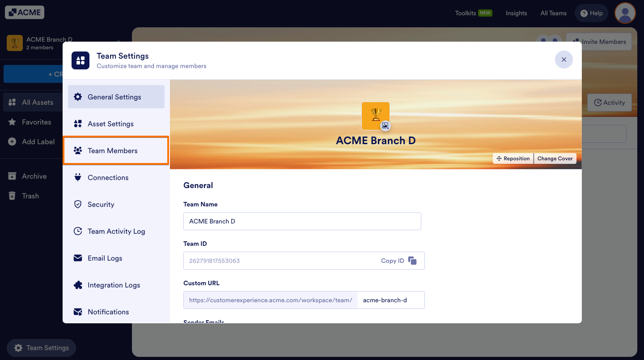Go to Connections settings

click(116, 177)
